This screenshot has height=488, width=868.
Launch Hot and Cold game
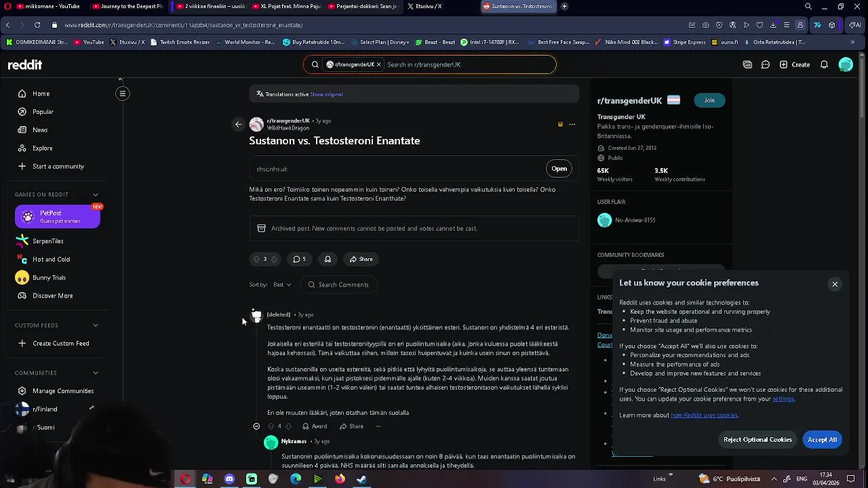(51, 260)
